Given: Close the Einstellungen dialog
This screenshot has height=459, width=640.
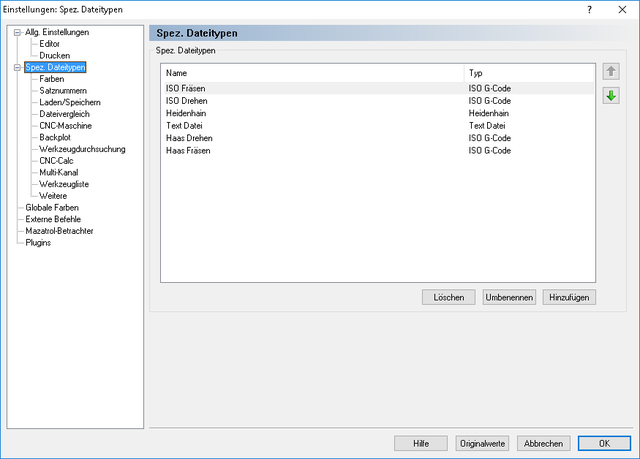Looking at the screenshot, I should point(622,10).
